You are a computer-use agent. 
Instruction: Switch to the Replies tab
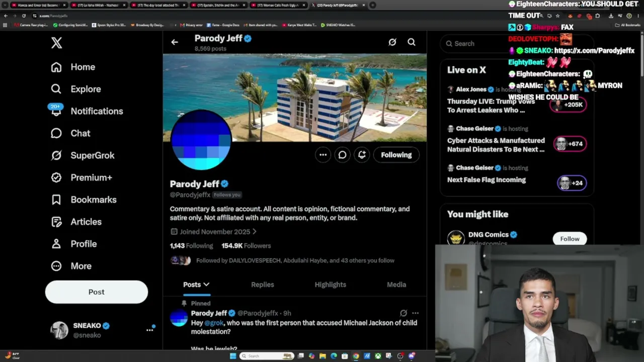[x=263, y=285]
